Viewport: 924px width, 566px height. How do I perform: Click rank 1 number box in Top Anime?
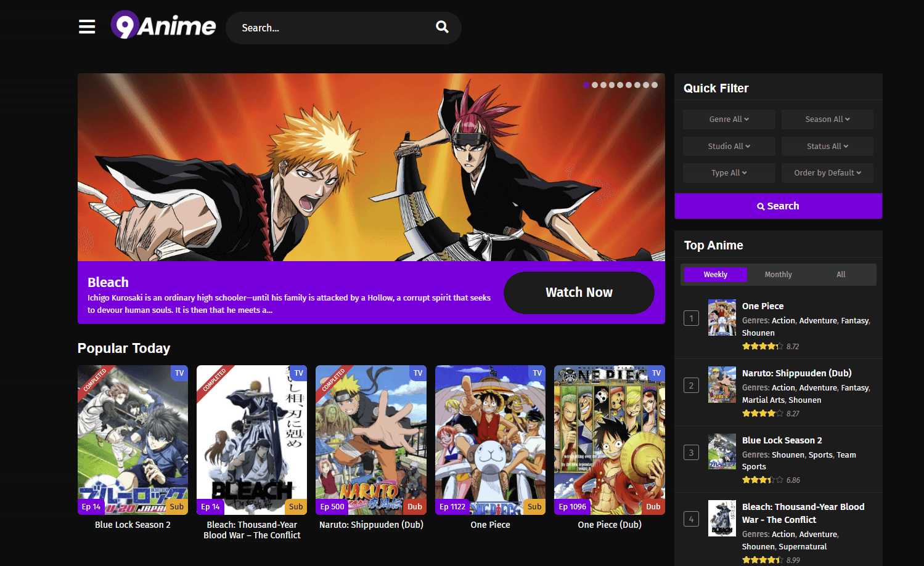point(691,318)
